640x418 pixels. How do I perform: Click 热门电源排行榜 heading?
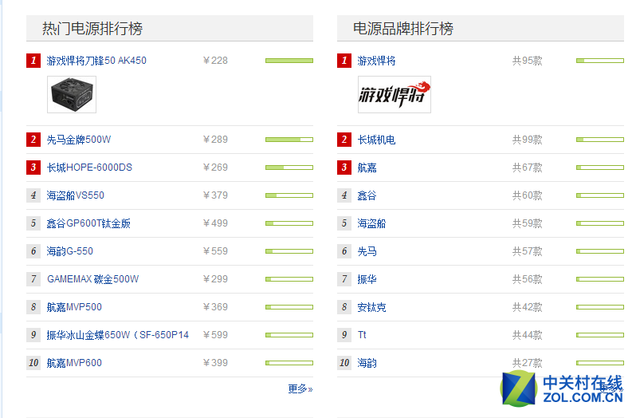click(93, 29)
